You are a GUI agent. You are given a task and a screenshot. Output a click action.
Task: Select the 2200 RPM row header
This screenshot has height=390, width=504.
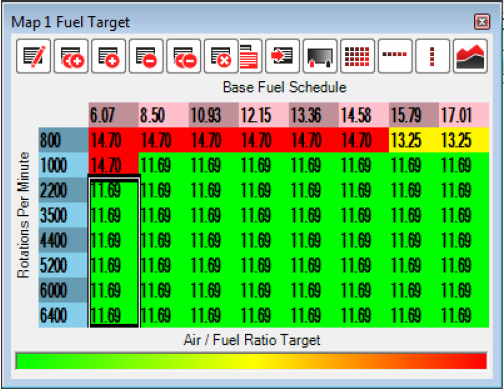[x=64, y=190]
